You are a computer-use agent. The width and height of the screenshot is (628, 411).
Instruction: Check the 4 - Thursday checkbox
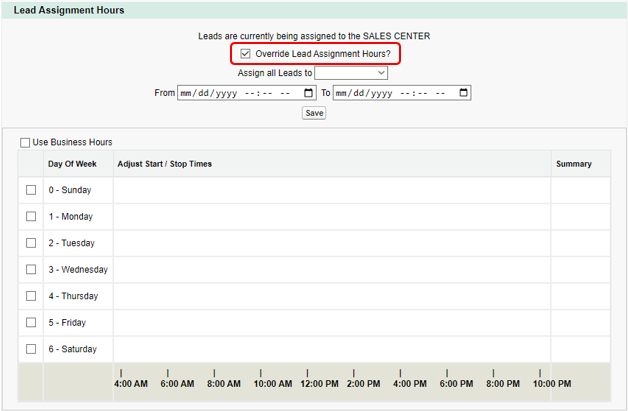[x=31, y=296]
